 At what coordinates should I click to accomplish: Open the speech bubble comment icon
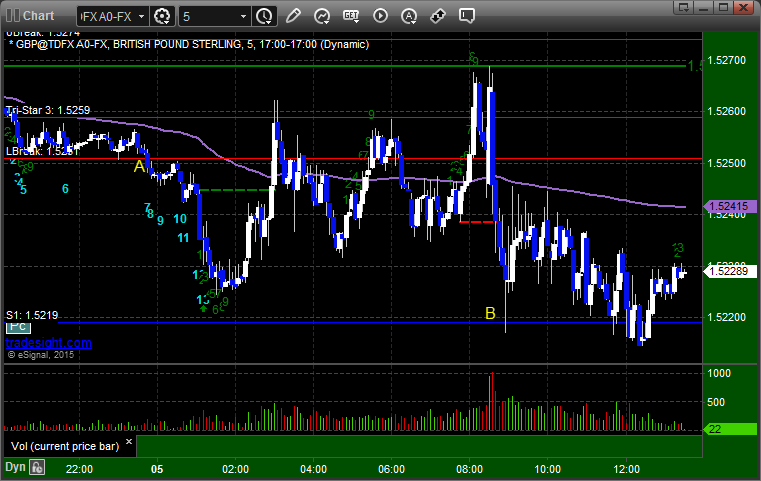(x=466, y=16)
